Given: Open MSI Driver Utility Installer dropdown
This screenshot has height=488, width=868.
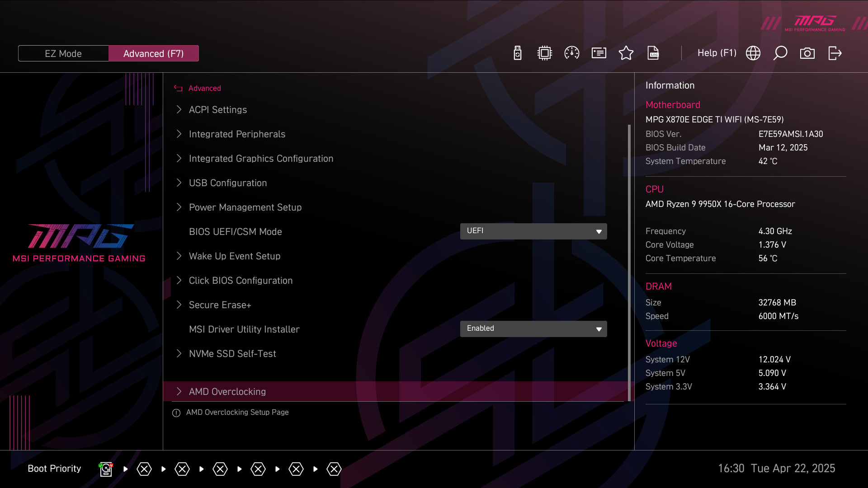Looking at the screenshot, I should (x=533, y=329).
